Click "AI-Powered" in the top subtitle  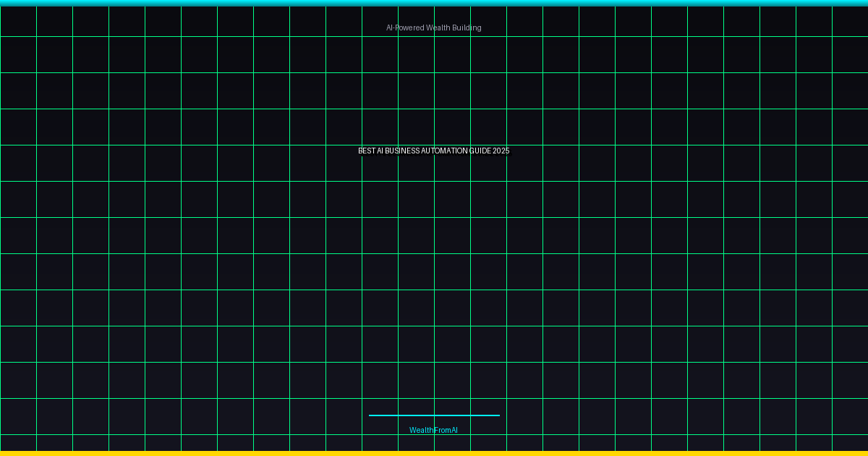[404, 28]
